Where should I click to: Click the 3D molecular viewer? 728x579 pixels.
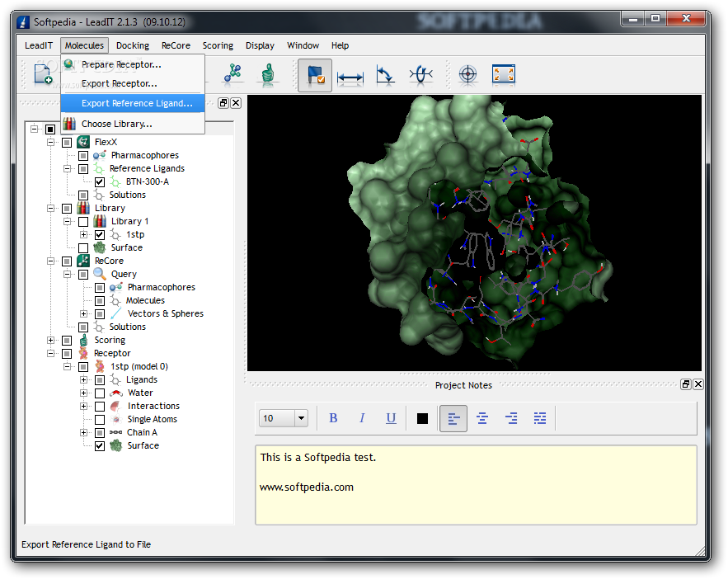(474, 233)
